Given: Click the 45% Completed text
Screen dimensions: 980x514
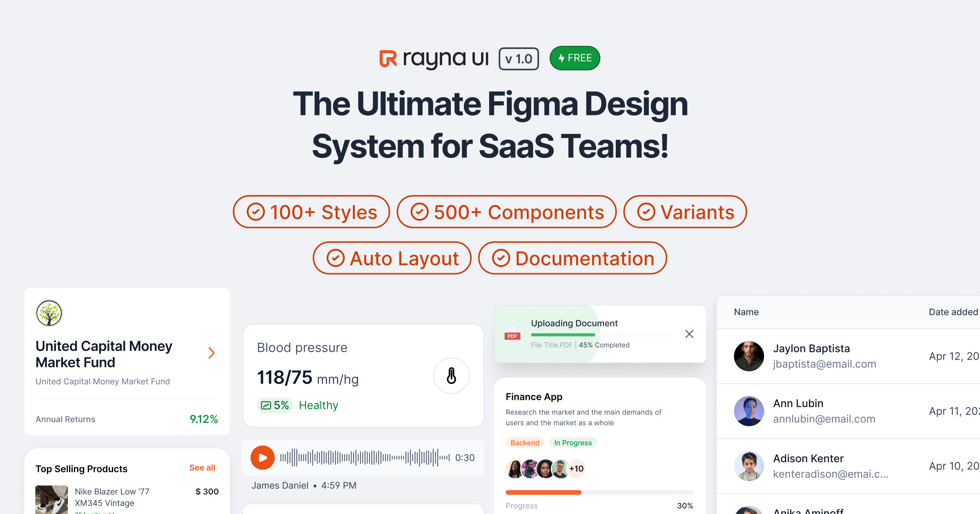Looking at the screenshot, I should click(x=604, y=345).
